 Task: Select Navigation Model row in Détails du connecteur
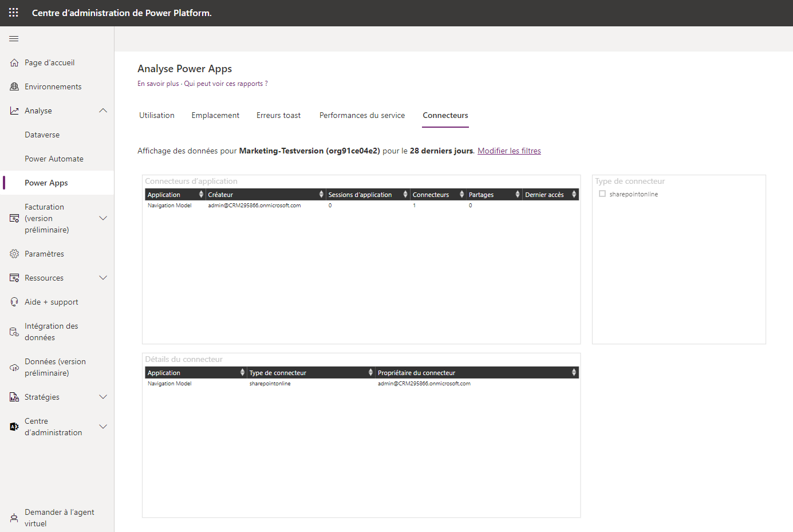(362, 384)
